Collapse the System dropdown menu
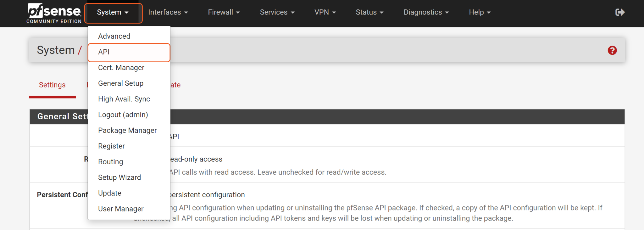Viewport: 644px width, 230px height. pos(113,13)
